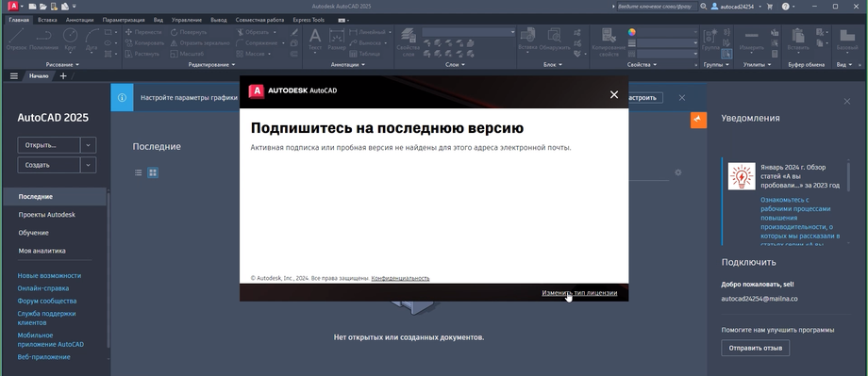Expand the Редактирование panel dropdown
This screenshot has height=376, width=868.
tap(211, 65)
